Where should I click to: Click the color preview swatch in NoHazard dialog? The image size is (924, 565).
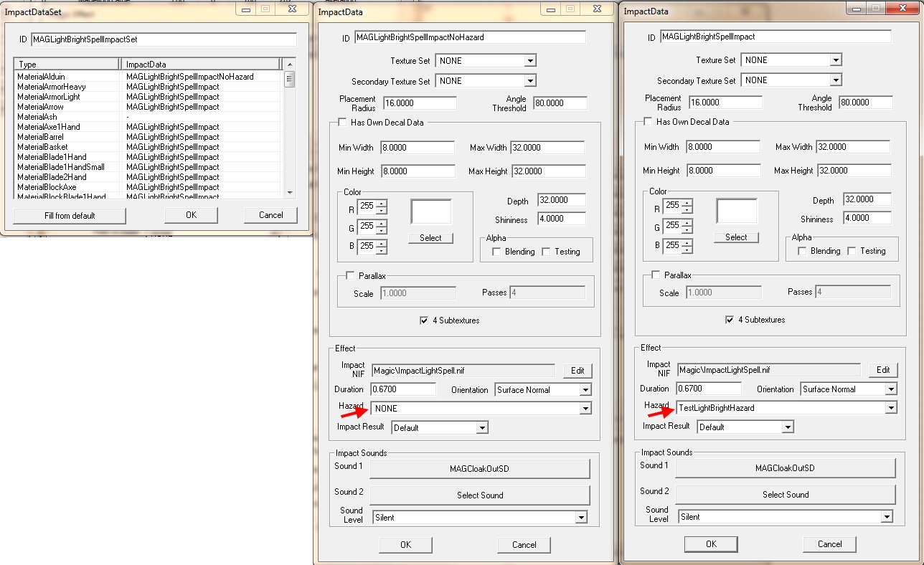[431, 212]
